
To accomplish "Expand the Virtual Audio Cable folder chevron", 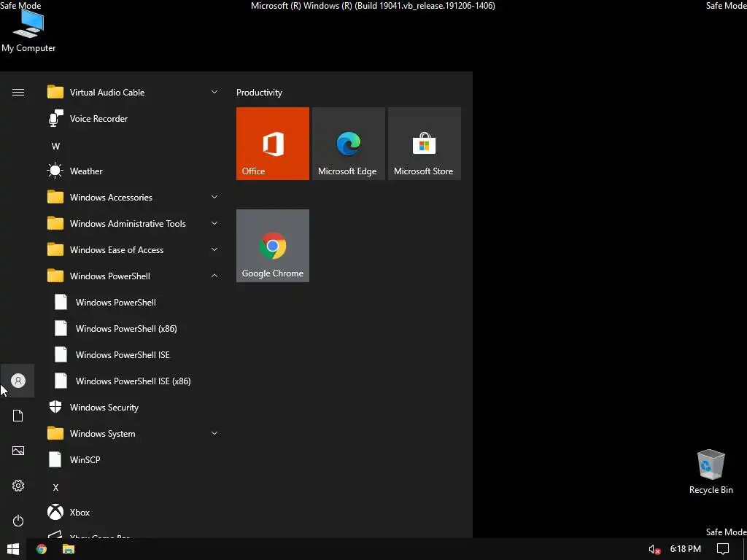I will click(x=214, y=92).
